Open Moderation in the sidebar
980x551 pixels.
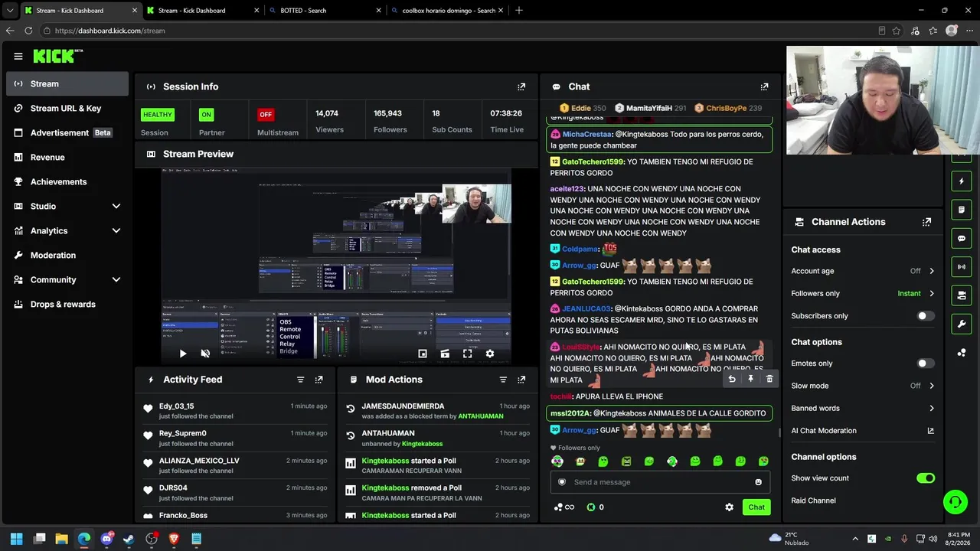[x=67, y=256]
